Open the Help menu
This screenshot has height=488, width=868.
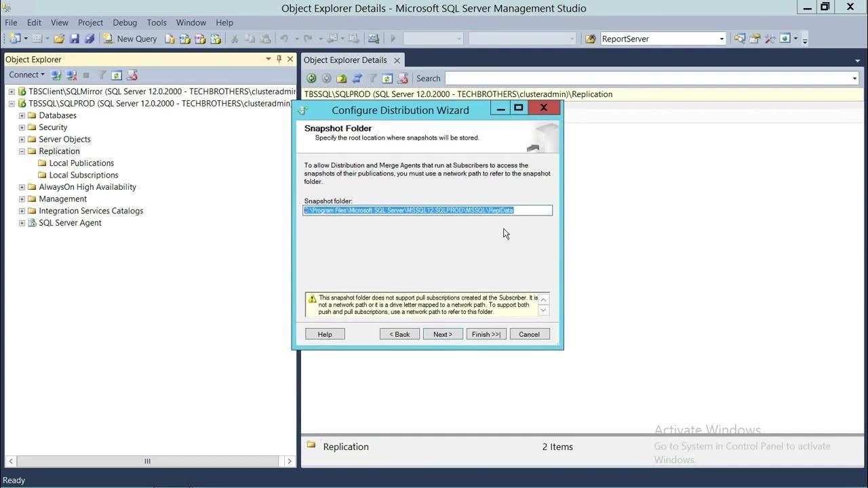click(224, 22)
